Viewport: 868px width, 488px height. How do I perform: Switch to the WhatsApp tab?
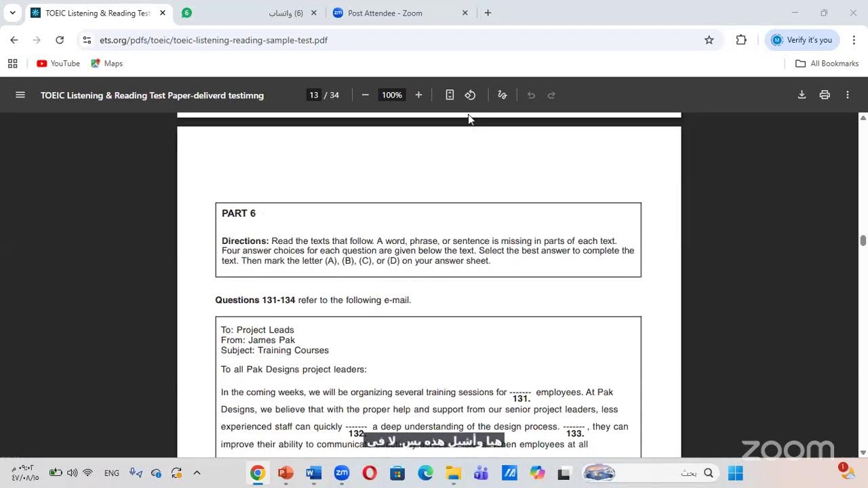pos(248,13)
